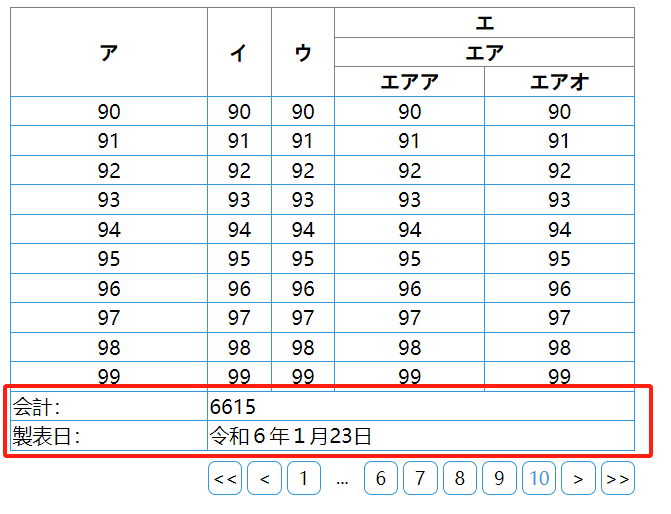Click the top-level エ group header
The height and width of the screenshot is (514, 671).
point(484,23)
